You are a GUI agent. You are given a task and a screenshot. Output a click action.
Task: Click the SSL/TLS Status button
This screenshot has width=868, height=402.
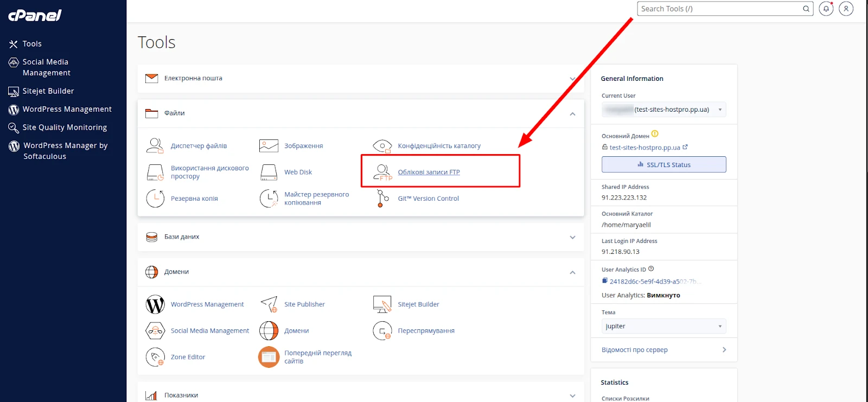tap(663, 164)
